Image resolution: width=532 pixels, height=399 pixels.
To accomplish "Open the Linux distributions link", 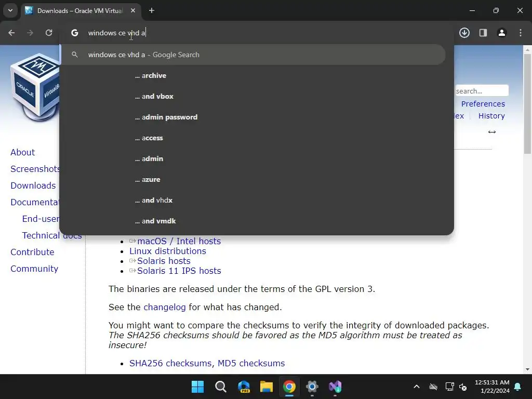I will (x=168, y=251).
